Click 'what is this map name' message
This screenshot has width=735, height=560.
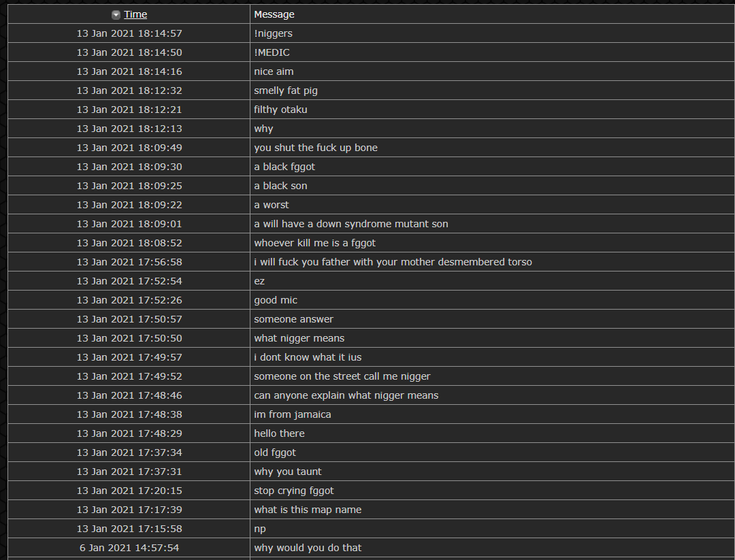[308, 510]
